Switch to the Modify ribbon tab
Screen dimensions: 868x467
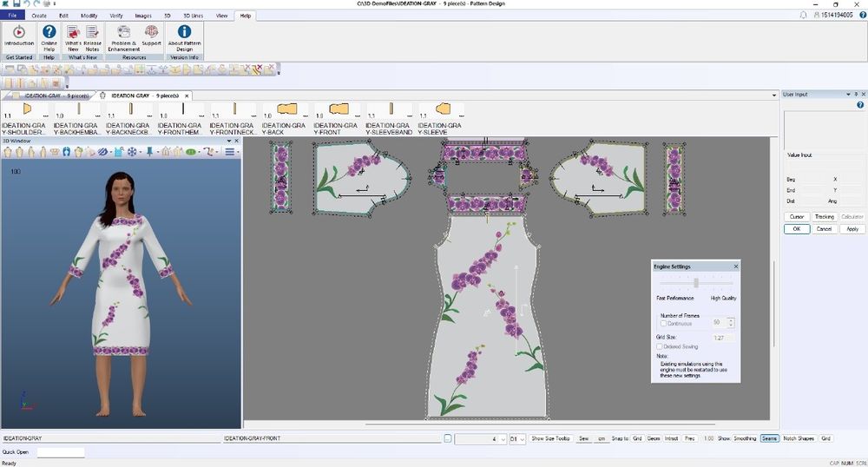pyautogui.click(x=89, y=16)
